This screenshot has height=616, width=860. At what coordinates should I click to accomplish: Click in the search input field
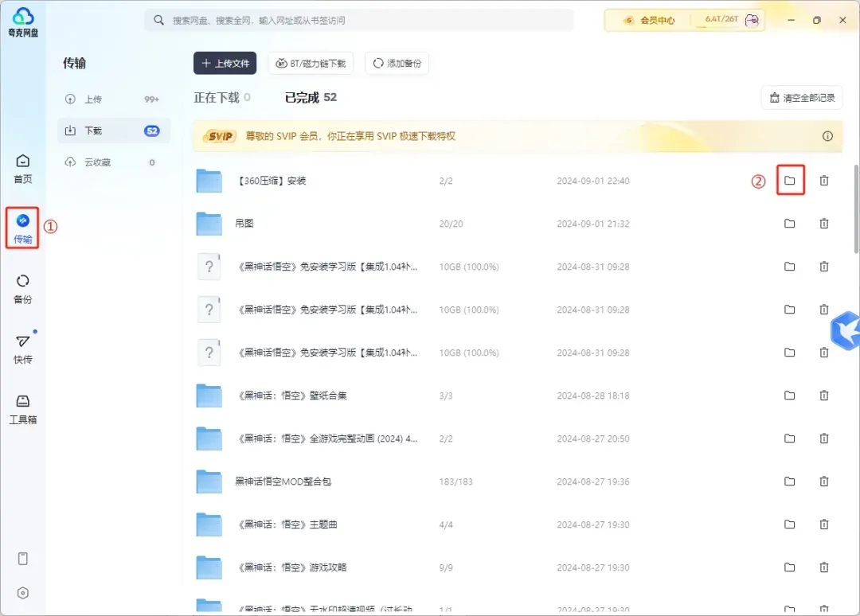(359, 20)
